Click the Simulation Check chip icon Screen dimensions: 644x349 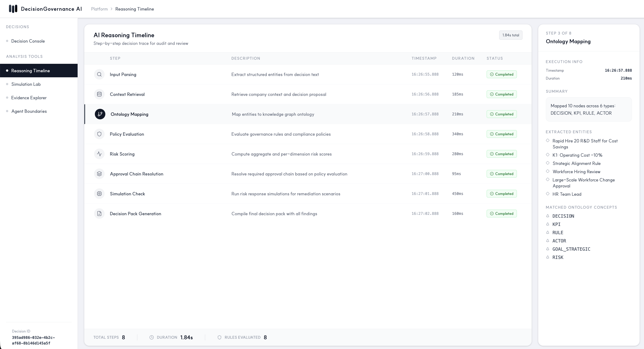coord(99,194)
